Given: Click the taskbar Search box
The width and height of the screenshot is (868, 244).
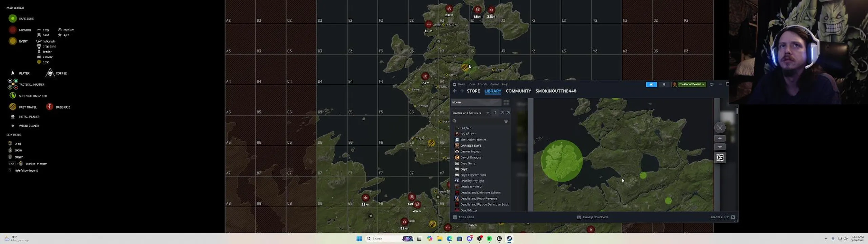Looking at the screenshot, I should tap(390, 239).
